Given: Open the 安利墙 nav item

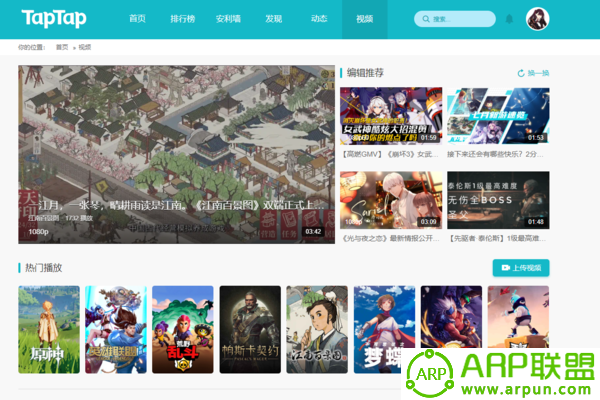Looking at the screenshot, I should click(x=228, y=19).
